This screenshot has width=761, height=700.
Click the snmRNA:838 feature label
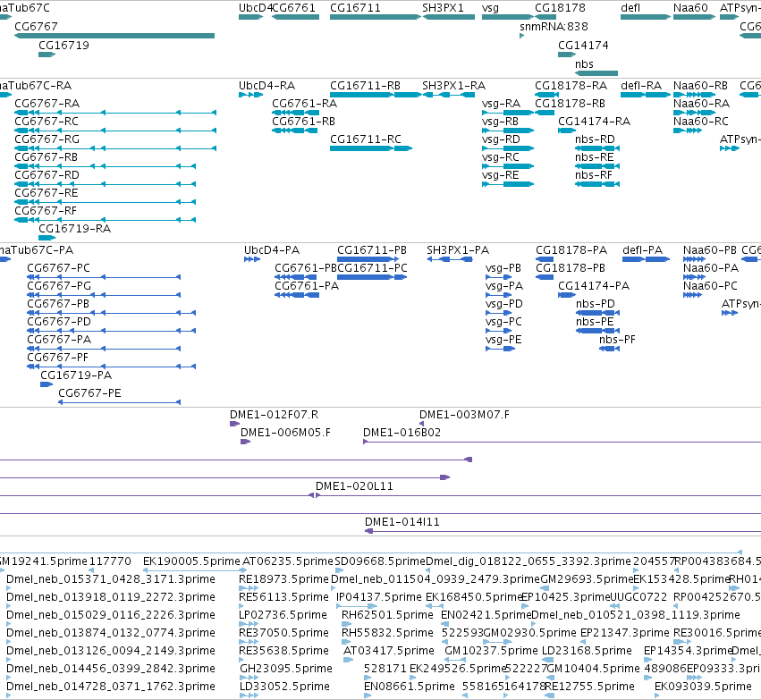click(x=554, y=27)
